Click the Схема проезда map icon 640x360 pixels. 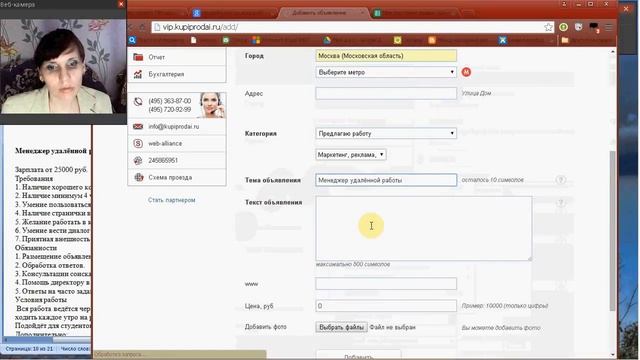(139, 178)
